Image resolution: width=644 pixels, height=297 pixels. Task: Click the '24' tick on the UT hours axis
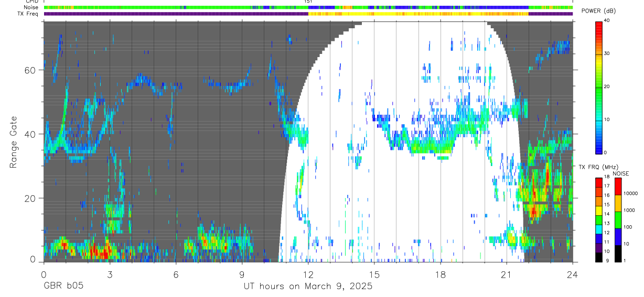pos(573,274)
